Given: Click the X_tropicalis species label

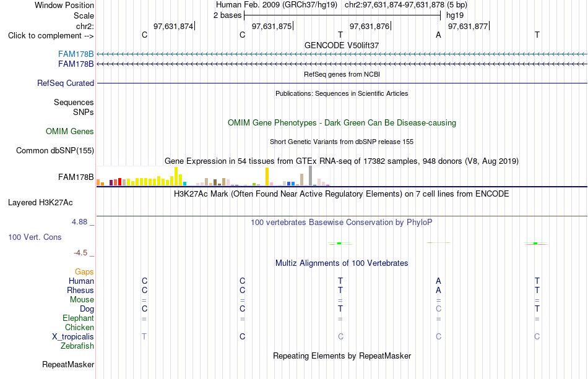Looking at the screenshot, I should coord(73,337).
